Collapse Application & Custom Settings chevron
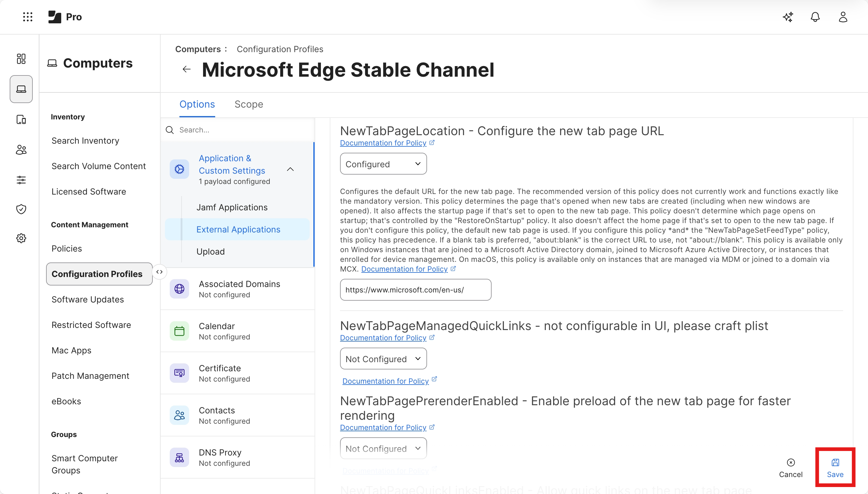This screenshot has height=494, width=868. pyautogui.click(x=290, y=169)
